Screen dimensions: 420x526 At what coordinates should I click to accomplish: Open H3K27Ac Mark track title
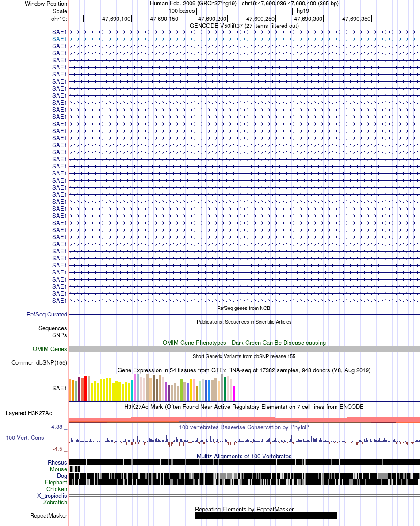[x=244, y=407]
